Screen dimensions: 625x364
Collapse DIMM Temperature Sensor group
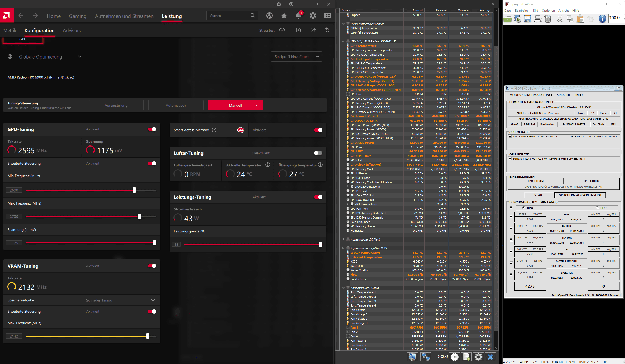tap(343, 24)
